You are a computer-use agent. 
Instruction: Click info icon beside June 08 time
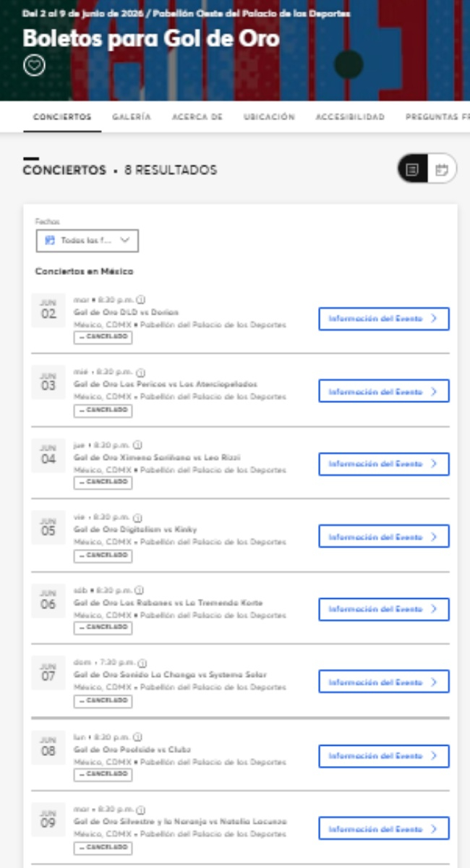point(138,737)
